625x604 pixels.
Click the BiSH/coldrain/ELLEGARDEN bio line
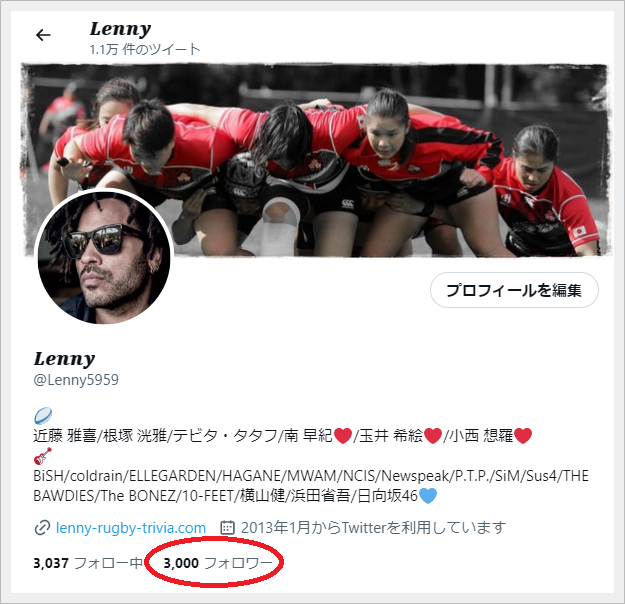pos(311,476)
